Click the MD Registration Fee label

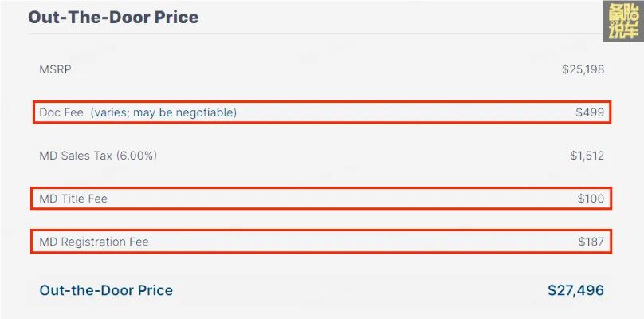[x=94, y=242]
